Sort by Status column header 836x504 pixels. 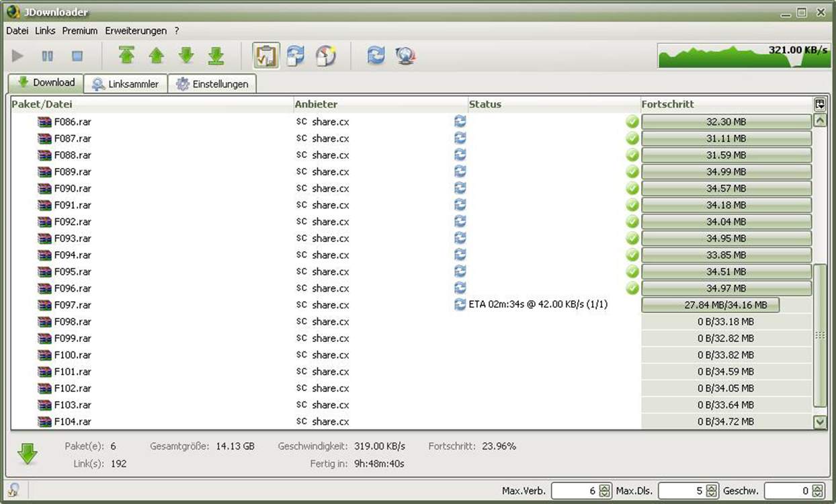pyautogui.click(x=554, y=104)
